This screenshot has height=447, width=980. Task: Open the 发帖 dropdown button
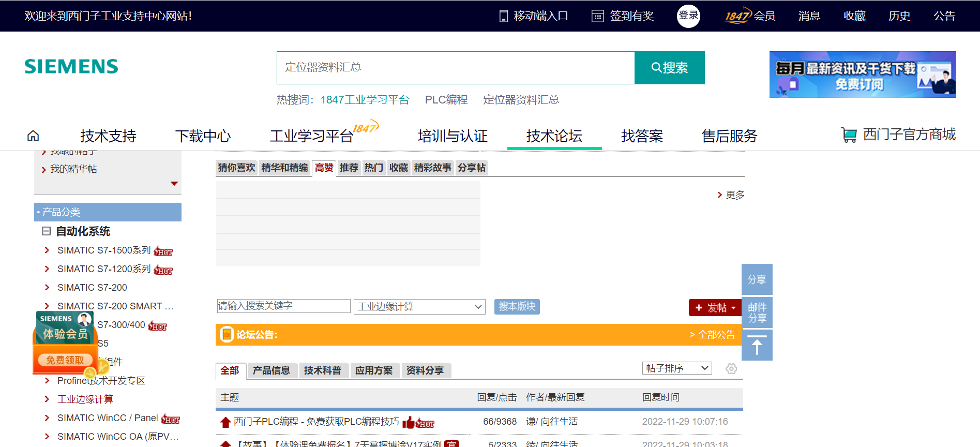(x=715, y=307)
